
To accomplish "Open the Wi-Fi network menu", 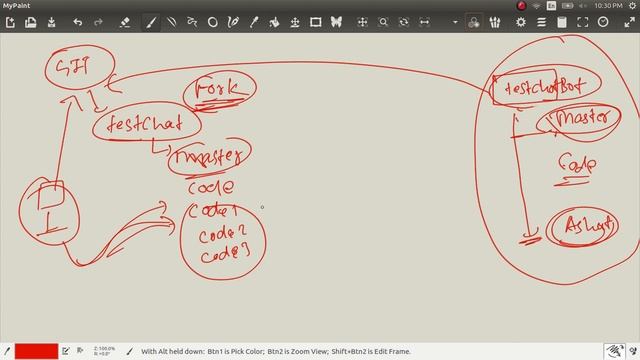I will point(536,6).
